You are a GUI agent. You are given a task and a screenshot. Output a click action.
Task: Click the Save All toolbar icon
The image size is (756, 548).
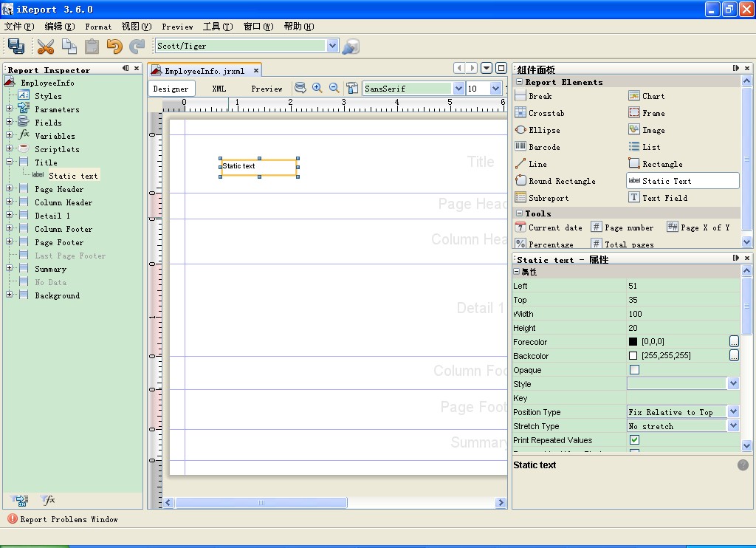pyautogui.click(x=16, y=46)
